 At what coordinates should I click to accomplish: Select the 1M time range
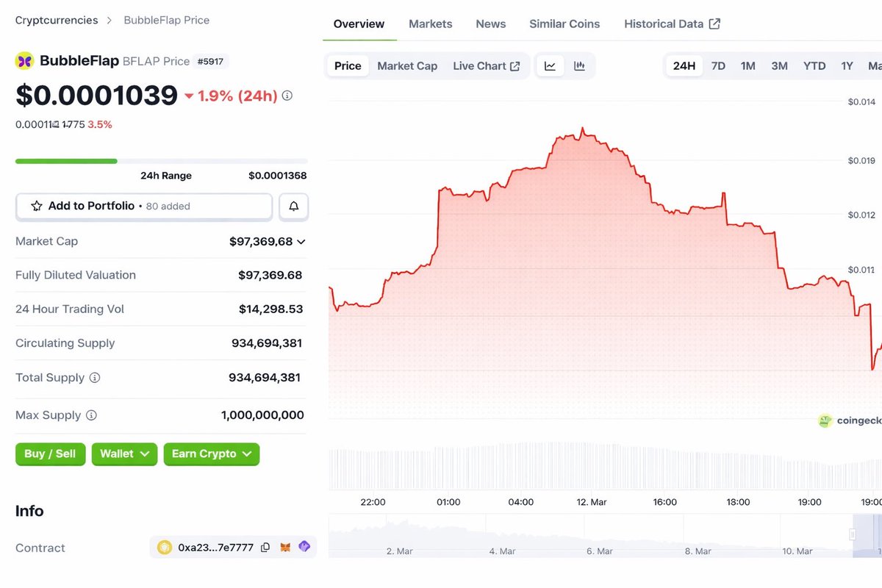click(748, 66)
